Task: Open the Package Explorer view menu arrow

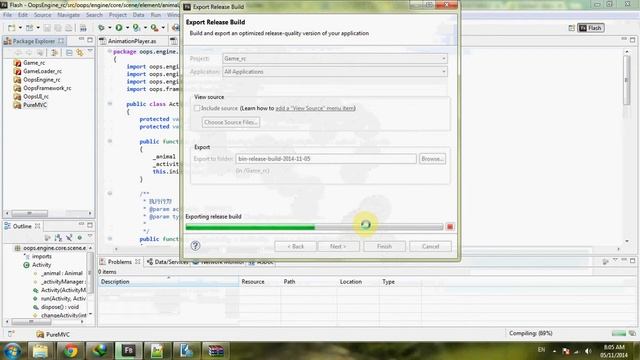Action: pyautogui.click(x=90, y=52)
